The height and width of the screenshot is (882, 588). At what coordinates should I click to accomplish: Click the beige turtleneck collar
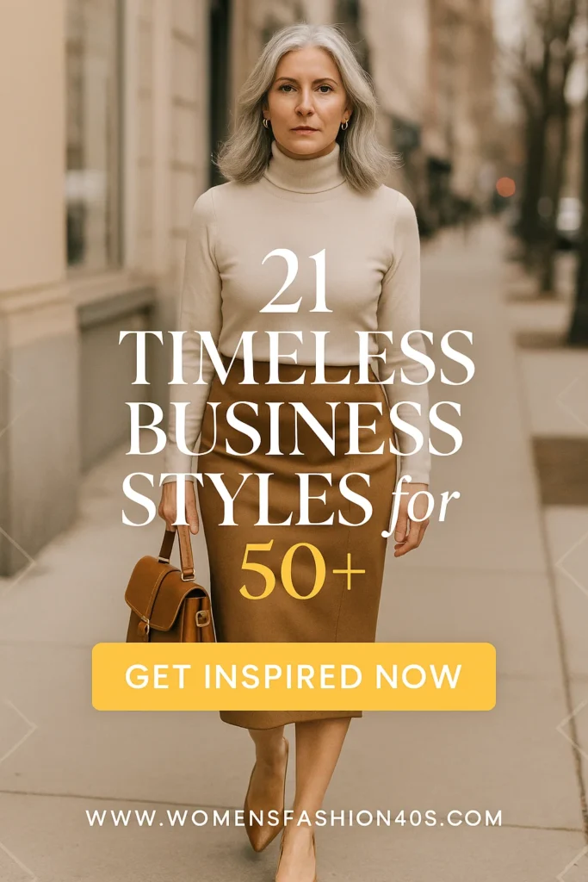pos(304,170)
